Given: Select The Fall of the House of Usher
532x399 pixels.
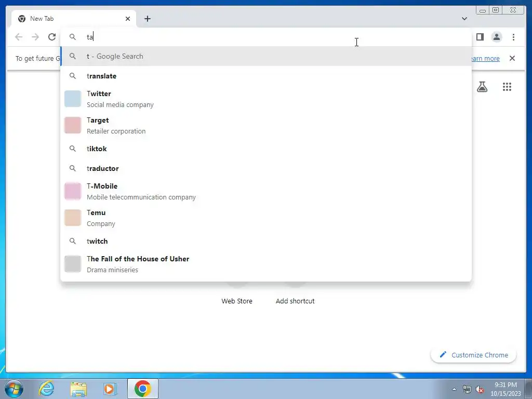Looking at the screenshot, I should click(266, 264).
